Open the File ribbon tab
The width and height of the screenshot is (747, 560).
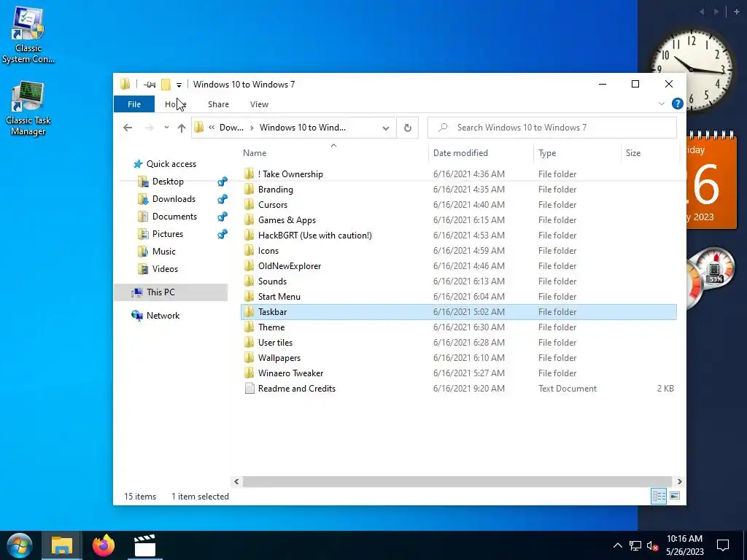[134, 104]
